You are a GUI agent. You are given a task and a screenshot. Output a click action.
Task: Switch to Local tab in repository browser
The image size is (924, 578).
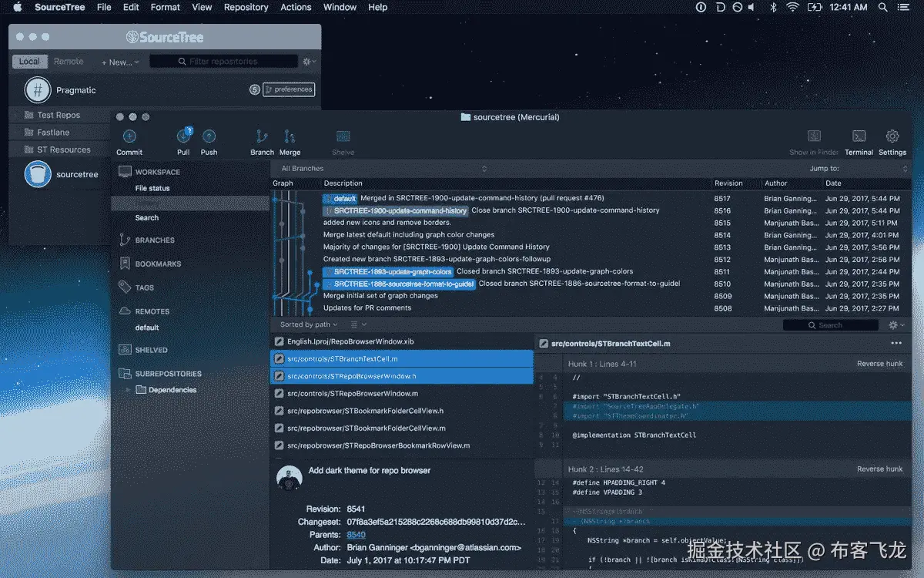point(29,62)
